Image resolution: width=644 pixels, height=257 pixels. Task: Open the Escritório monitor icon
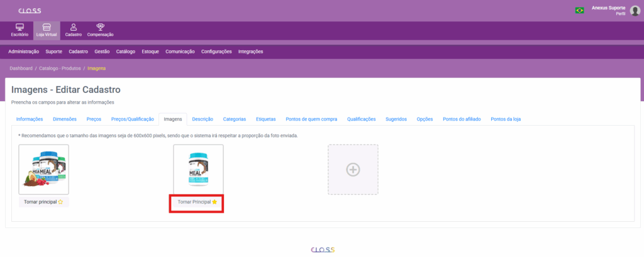pyautogui.click(x=19, y=27)
